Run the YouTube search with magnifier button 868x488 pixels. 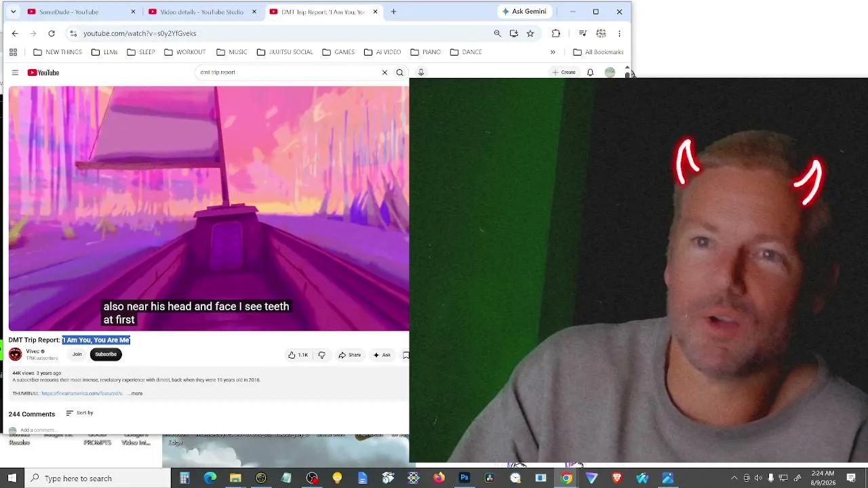point(400,73)
